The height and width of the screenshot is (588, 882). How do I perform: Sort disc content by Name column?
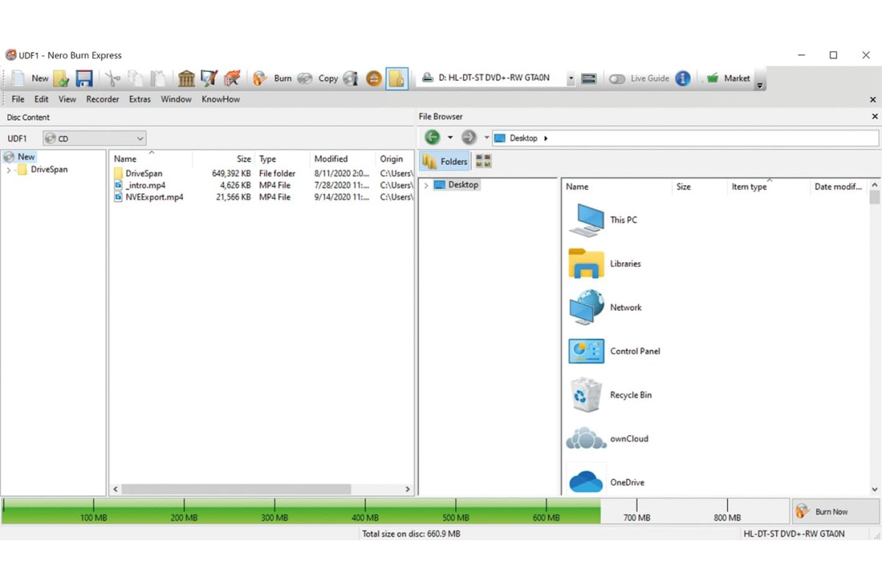(x=151, y=159)
